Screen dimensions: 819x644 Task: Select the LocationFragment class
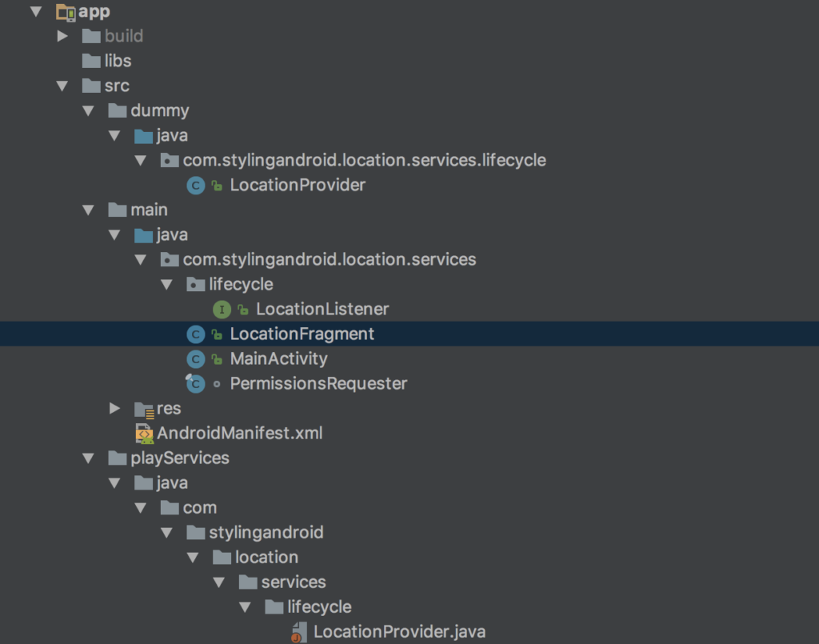[302, 334]
